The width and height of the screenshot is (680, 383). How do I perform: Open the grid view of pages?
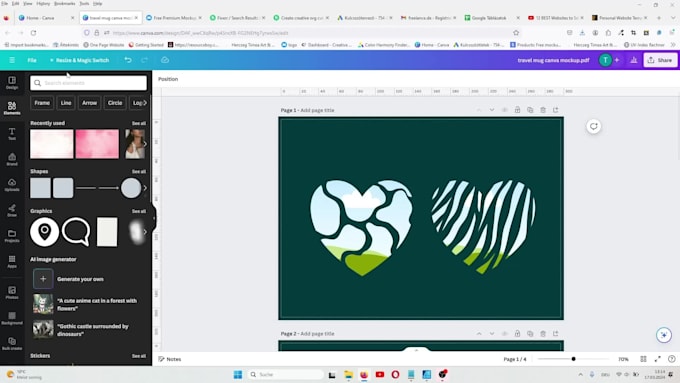pyautogui.click(x=643, y=359)
